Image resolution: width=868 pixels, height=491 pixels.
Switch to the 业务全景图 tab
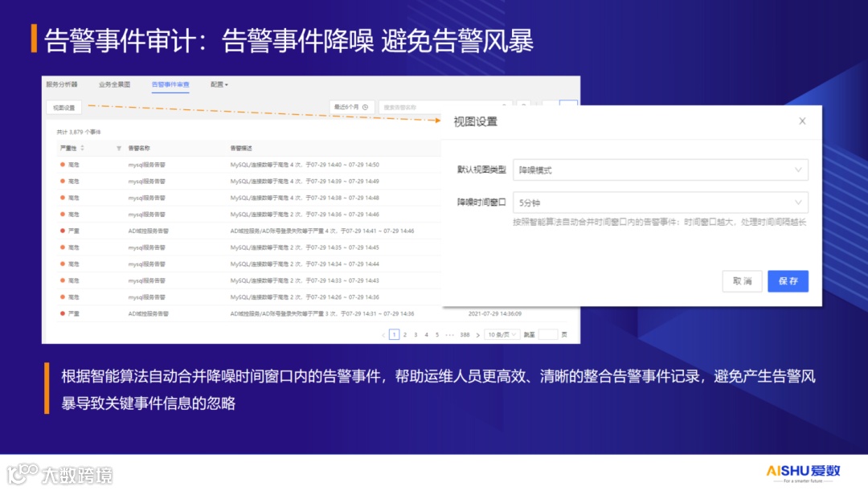click(115, 84)
